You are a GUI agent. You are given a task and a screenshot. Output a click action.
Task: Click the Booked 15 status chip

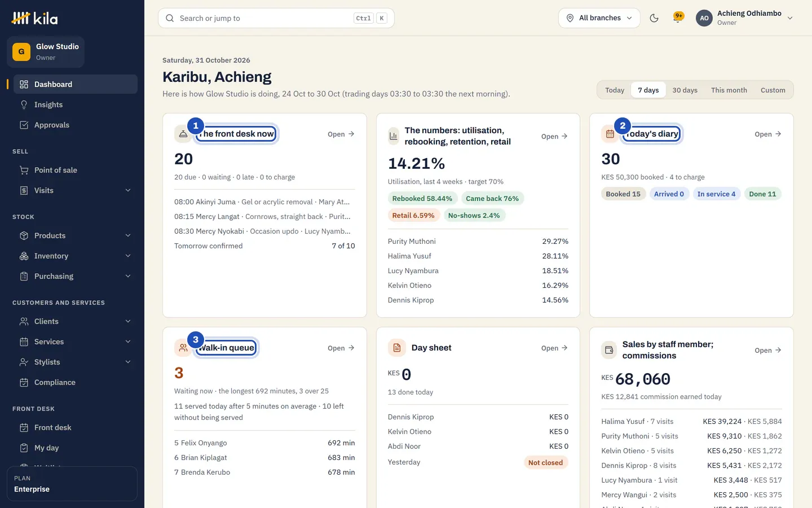coord(623,194)
